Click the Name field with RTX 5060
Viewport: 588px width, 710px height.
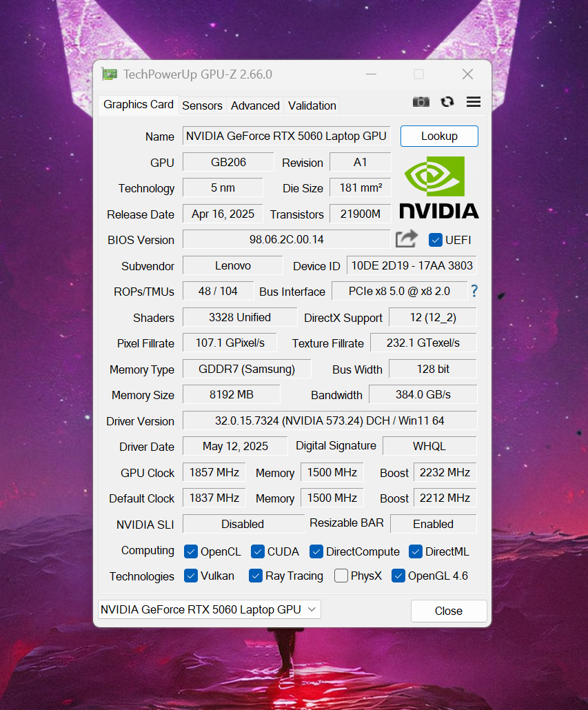(x=286, y=136)
